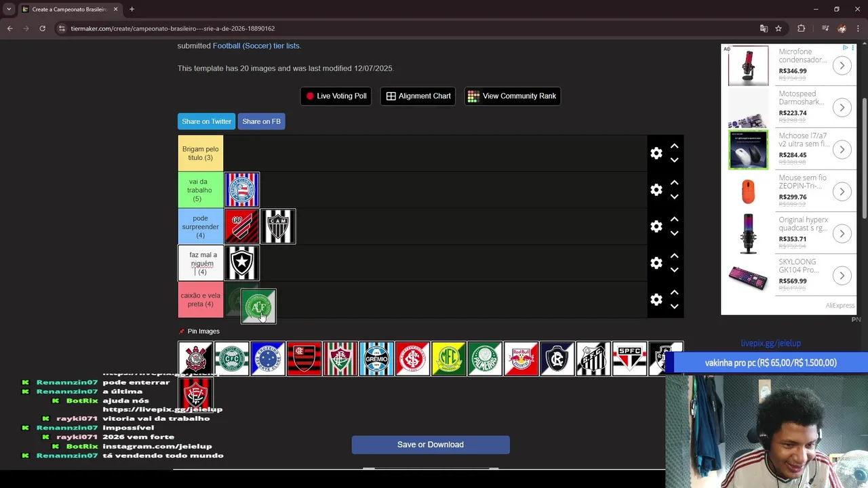Move faz mal a niguém tier down
This screenshot has width=868, height=488.
[674, 270]
